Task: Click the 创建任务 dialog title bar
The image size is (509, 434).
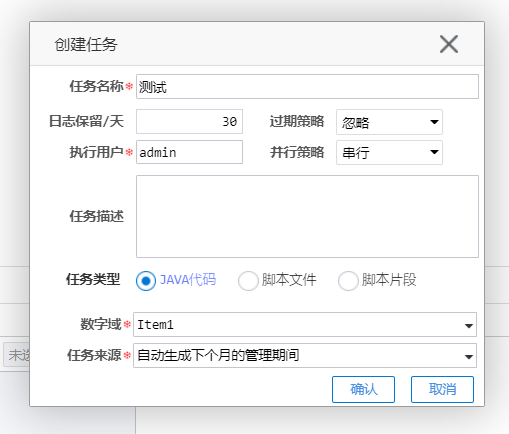Action: [257, 44]
